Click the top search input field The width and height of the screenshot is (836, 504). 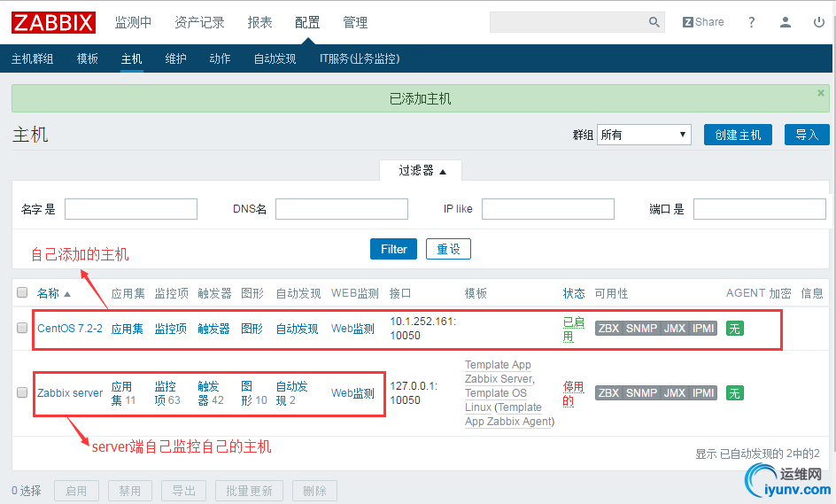coord(569,22)
